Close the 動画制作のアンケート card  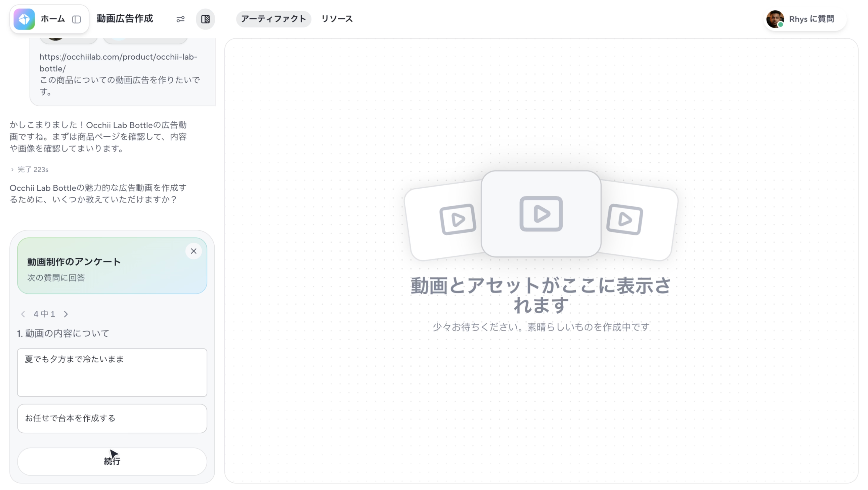coord(194,251)
